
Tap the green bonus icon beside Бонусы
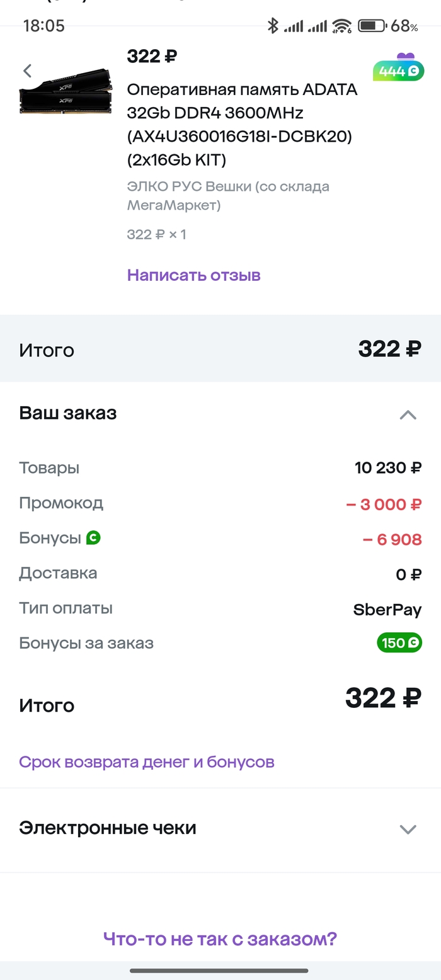(x=94, y=538)
